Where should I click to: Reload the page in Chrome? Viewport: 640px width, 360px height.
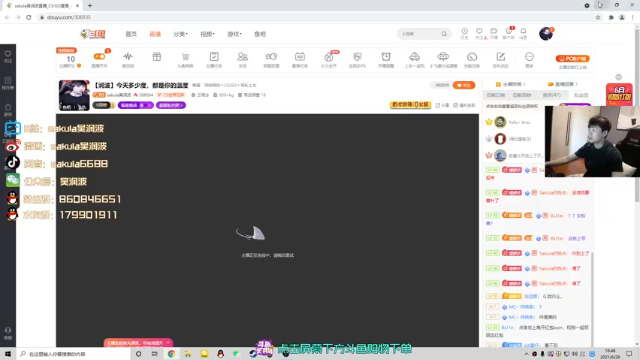(29, 17)
